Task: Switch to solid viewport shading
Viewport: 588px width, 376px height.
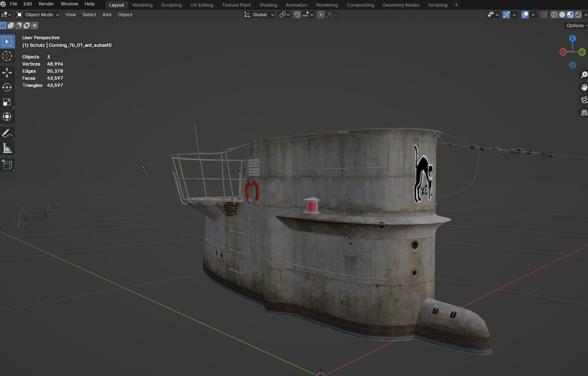Action: tap(562, 15)
